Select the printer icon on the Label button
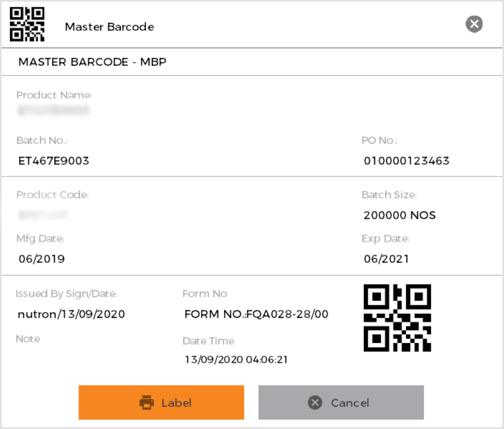This screenshot has width=504, height=429. [148, 402]
